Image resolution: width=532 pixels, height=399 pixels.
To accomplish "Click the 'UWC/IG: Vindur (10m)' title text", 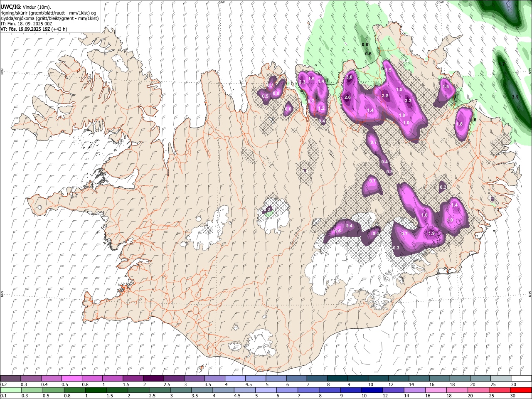I will 26,7.
